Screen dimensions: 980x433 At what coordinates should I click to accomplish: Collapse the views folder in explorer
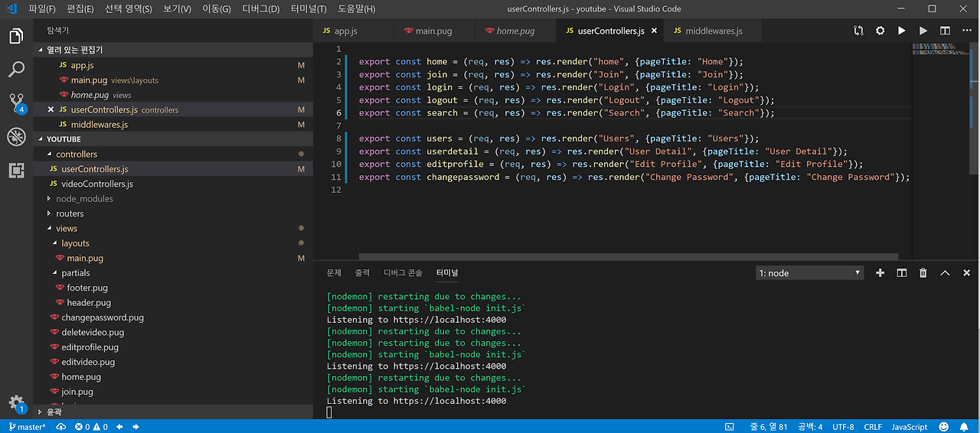[x=67, y=228]
